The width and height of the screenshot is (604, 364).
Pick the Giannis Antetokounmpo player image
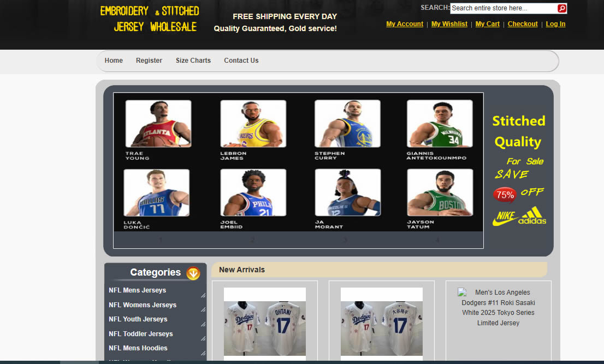coord(440,123)
